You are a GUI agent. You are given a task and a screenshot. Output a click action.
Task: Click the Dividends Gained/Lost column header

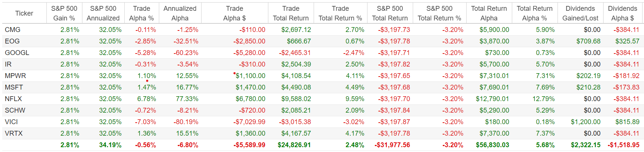580,13
